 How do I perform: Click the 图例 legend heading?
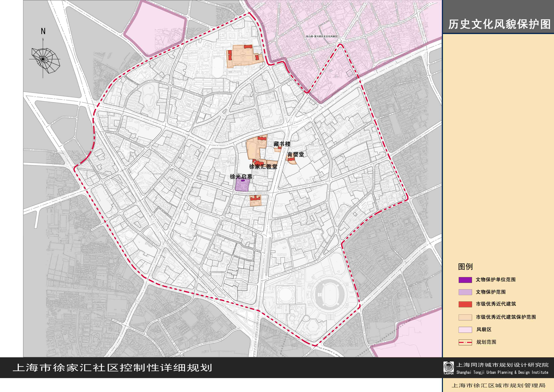click(x=465, y=267)
